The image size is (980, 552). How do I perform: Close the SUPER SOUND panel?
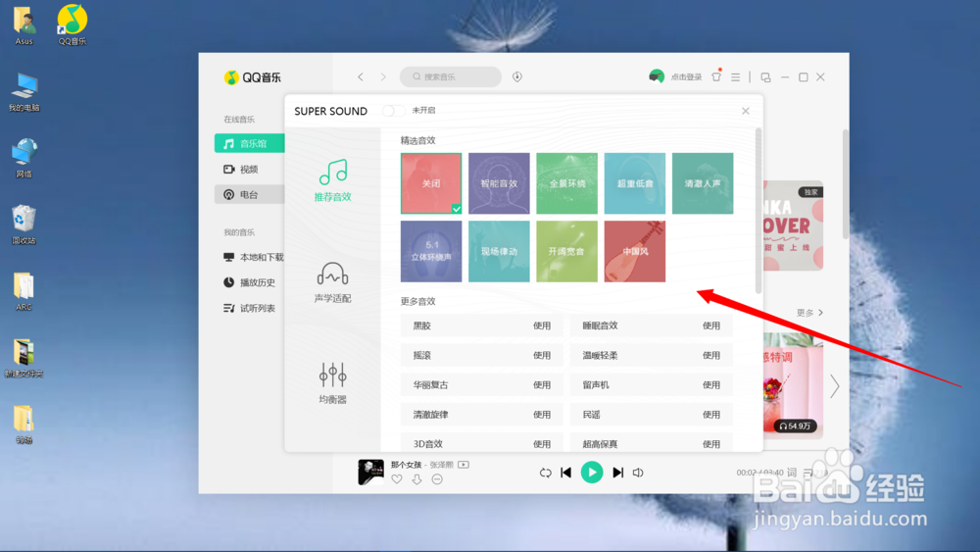coord(746,111)
